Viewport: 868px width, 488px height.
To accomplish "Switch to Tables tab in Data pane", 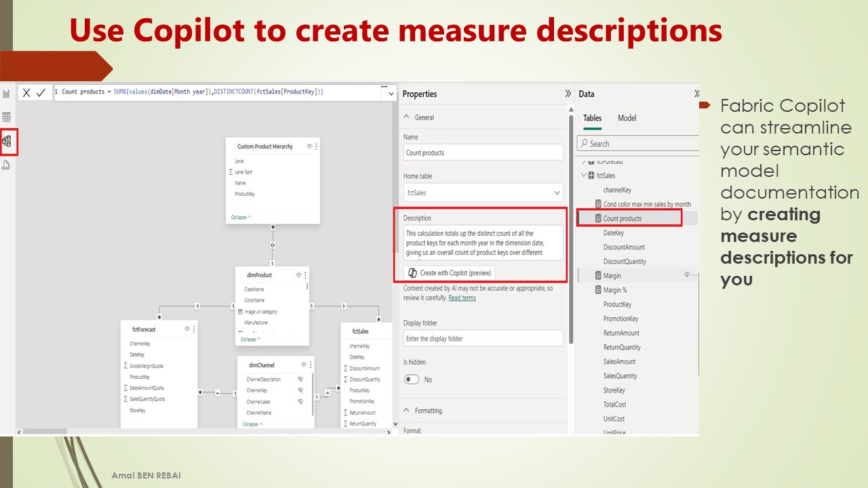I will [x=592, y=118].
